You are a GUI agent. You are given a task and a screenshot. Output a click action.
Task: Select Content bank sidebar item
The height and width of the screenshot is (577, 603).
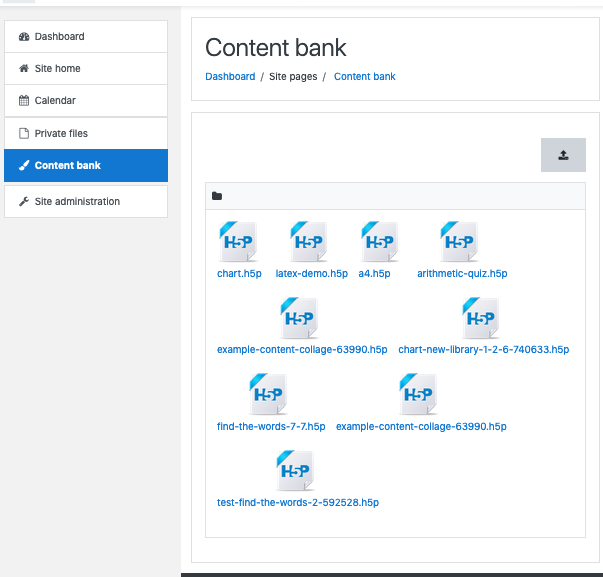(86, 165)
